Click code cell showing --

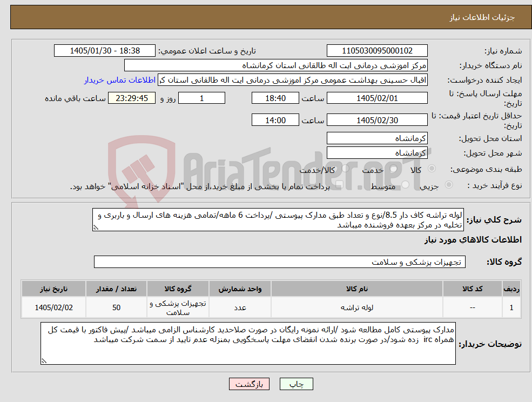click(x=472, y=307)
